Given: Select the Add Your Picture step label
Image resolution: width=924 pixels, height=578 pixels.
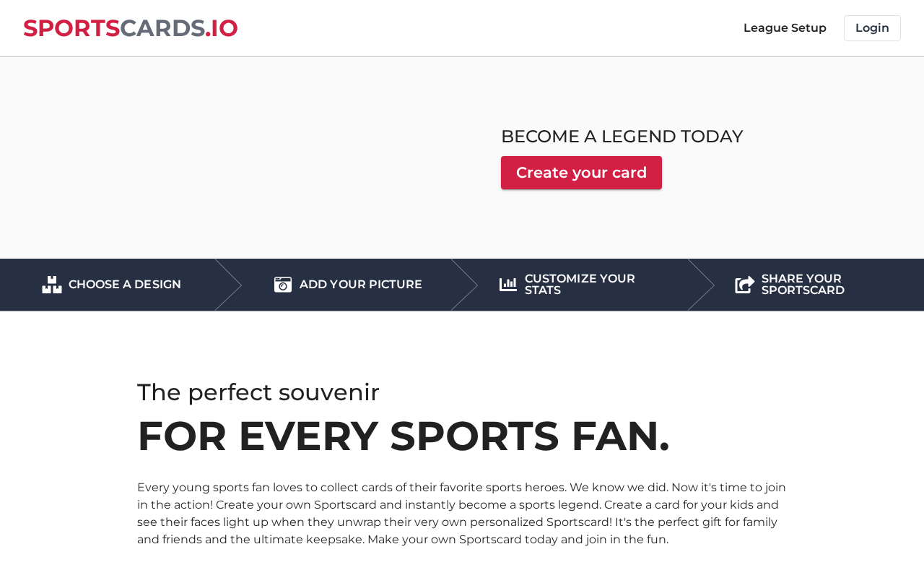Looking at the screenshot, I should point(361,285).
